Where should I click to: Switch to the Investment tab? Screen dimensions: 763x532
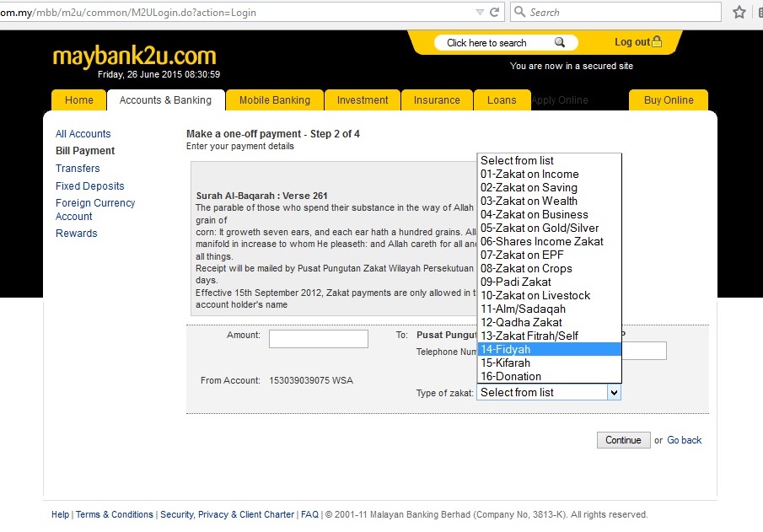pos(363,100)
